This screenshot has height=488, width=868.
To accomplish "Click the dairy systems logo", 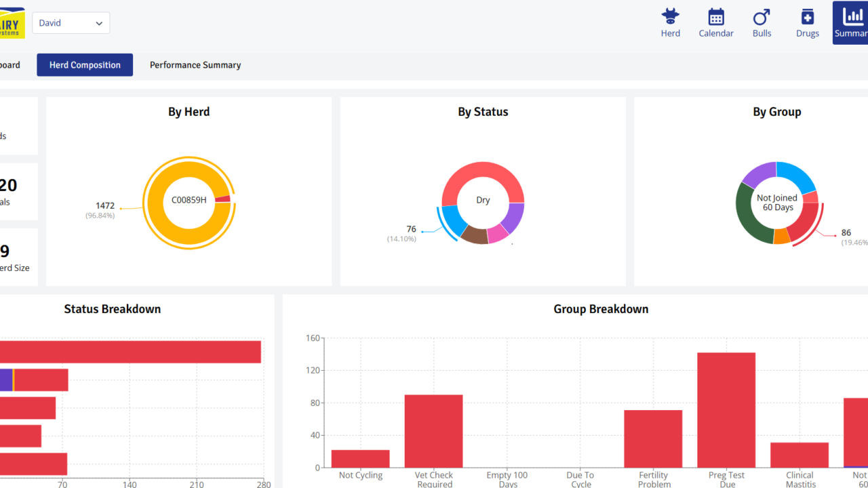I will pyautogui.click(x=12, y=23).
